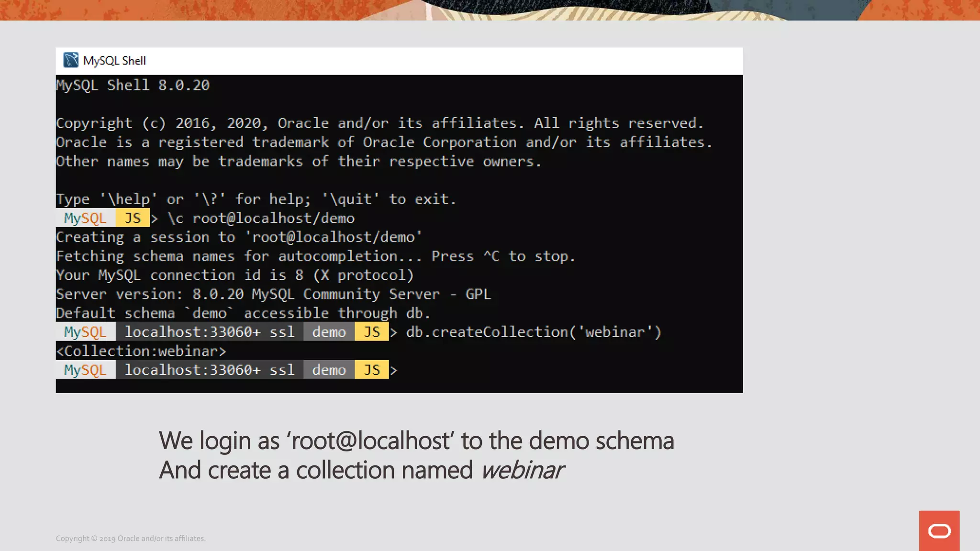Click the MySQL label on the empty last prompt
The height and width of the screenshot is (551, 980).
pyautogui.click(x=86, y=370)
